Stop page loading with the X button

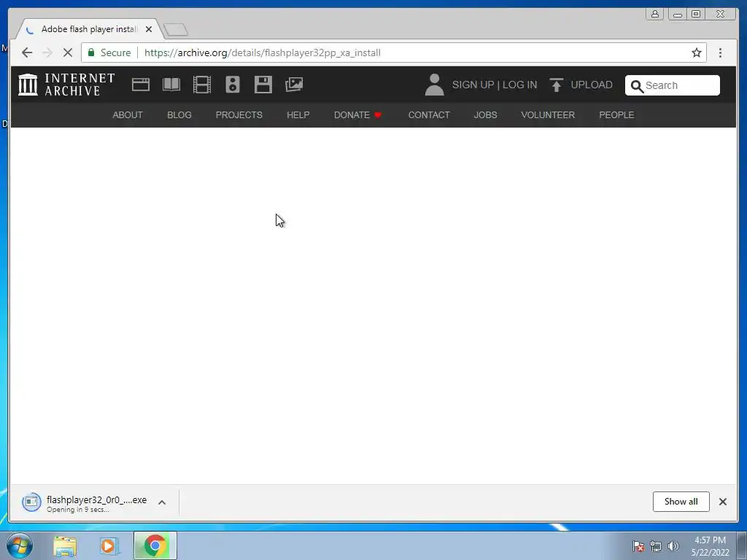[x=68, y=52]
